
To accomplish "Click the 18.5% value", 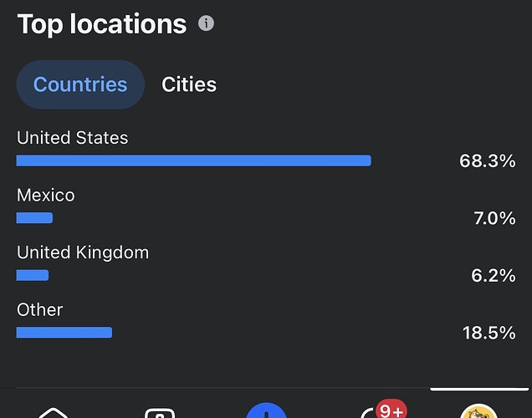I will [489, 333].
